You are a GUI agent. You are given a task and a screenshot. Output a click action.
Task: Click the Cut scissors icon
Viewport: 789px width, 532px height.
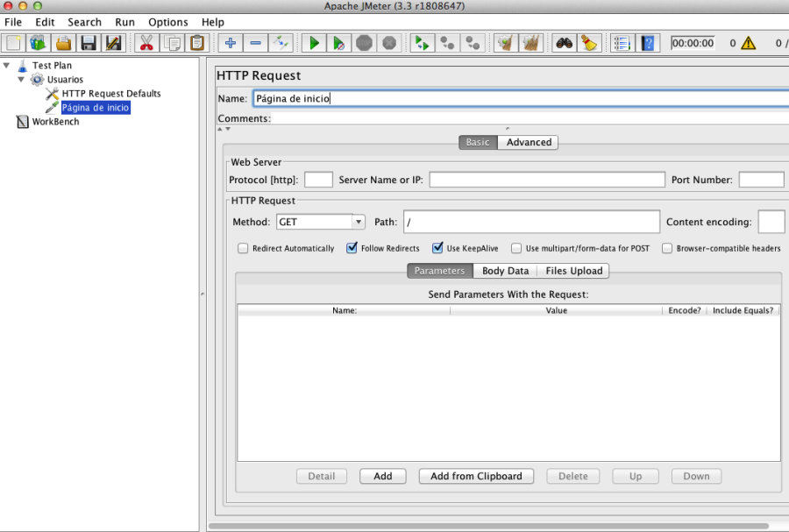(146, 42)
